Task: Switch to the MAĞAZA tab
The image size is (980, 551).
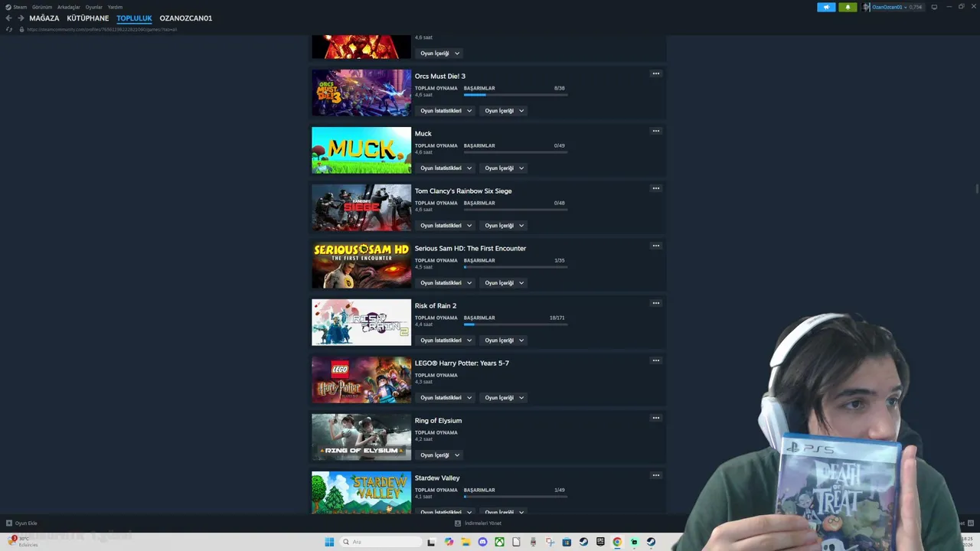Action: pyautogui.click(x=44, y=18)
